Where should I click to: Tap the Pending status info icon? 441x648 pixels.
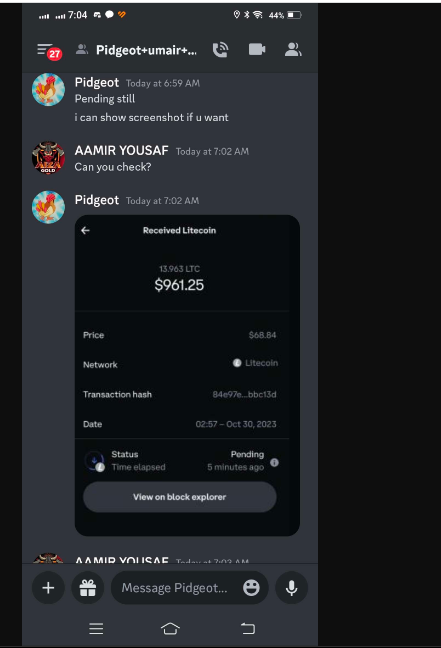(x=274, y=462)
